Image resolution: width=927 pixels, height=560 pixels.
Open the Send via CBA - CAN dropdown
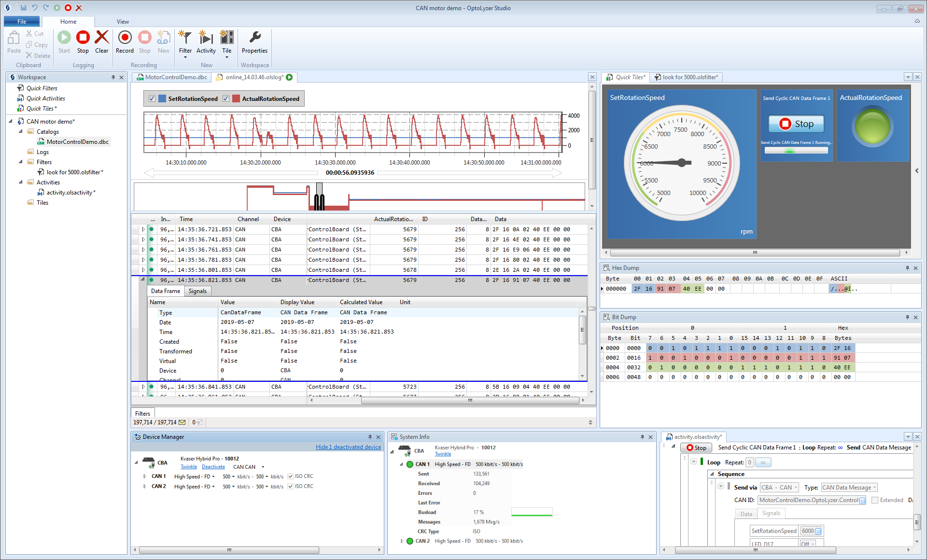779,488
